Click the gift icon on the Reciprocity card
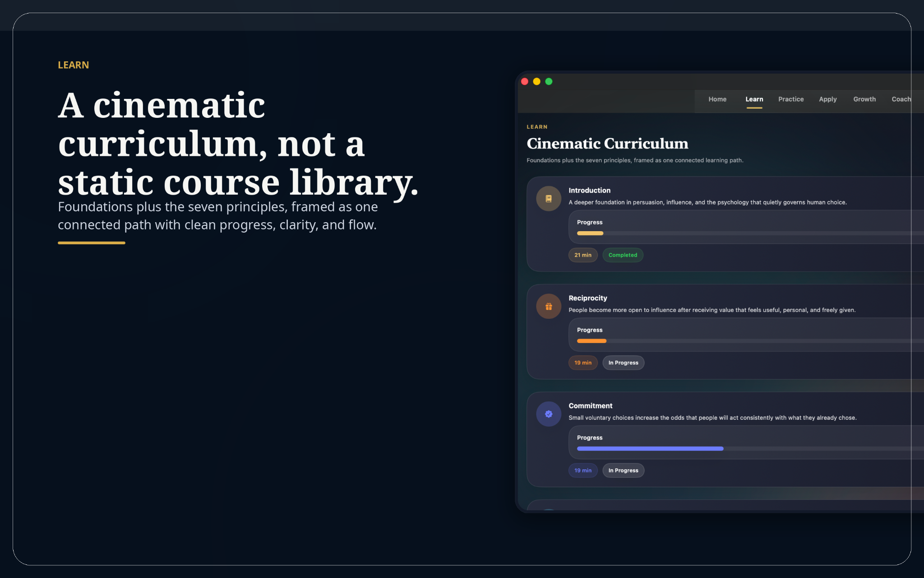 tap(548, 306)
